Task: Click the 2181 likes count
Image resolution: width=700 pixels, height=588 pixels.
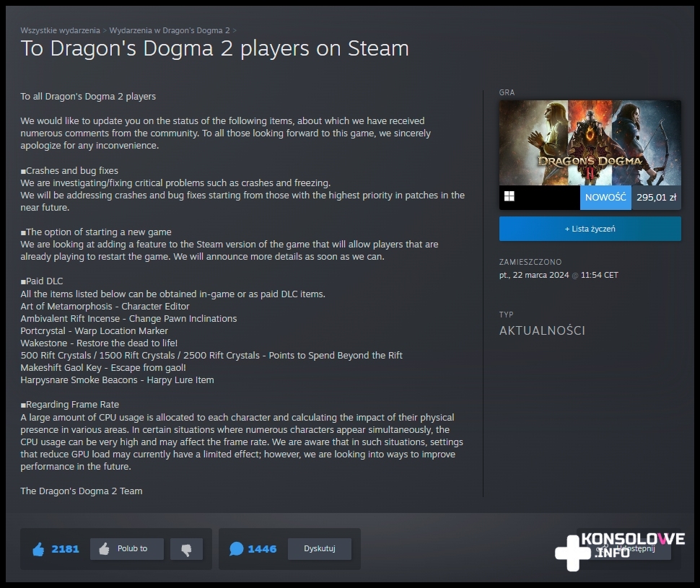Action: point(65,549)
